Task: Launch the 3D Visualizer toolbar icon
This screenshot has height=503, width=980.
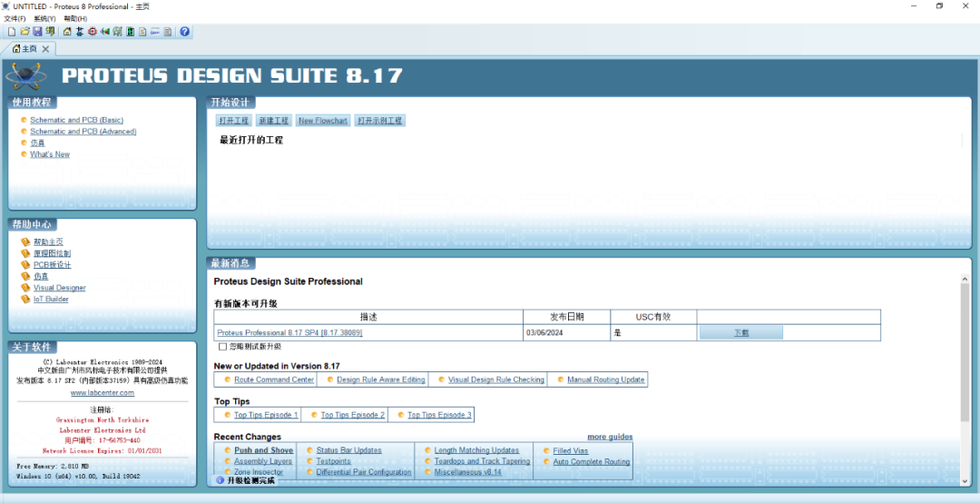Action: click(x=105, y=32)
